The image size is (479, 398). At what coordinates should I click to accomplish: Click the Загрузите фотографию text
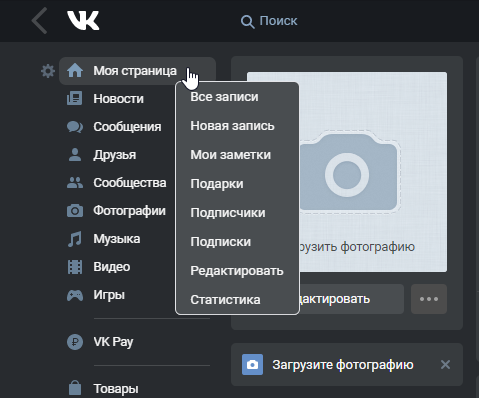[343, 365]
